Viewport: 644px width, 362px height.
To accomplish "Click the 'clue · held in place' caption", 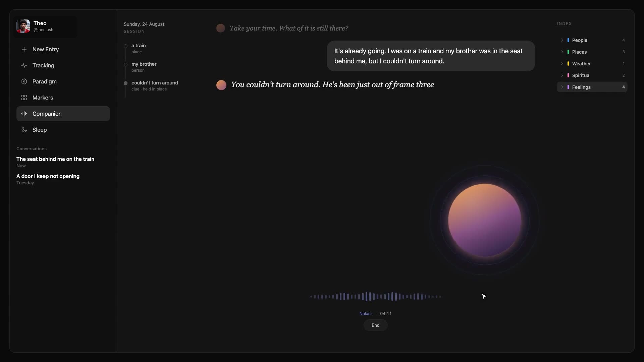I will [149, 89].
